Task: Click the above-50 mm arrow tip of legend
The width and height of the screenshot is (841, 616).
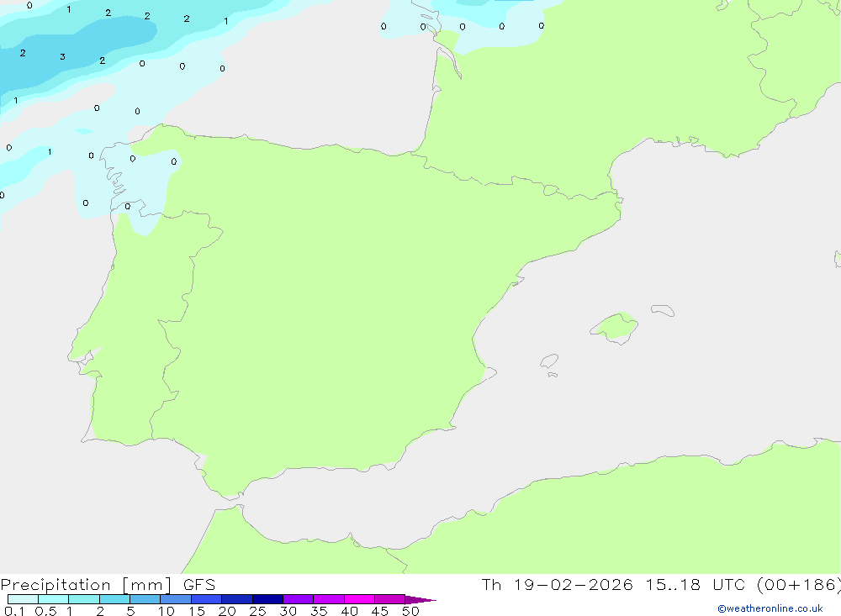Action: (420, 600)
